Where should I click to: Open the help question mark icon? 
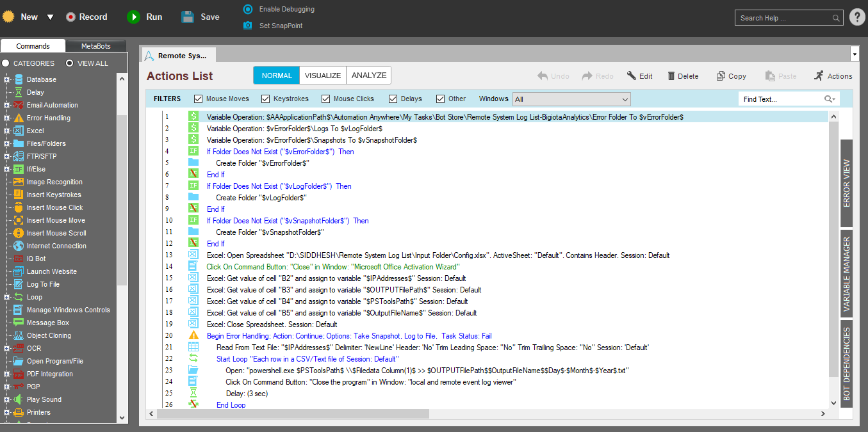pos(857,17)
